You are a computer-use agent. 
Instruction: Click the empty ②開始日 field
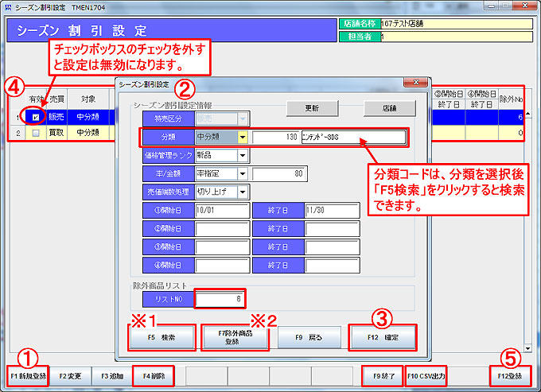(222, 228)
